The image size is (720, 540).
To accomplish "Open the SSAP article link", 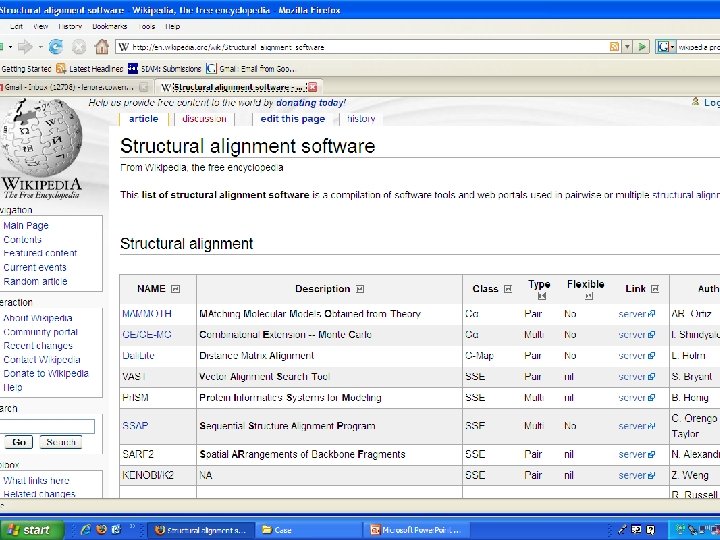I will click(135, 426).
